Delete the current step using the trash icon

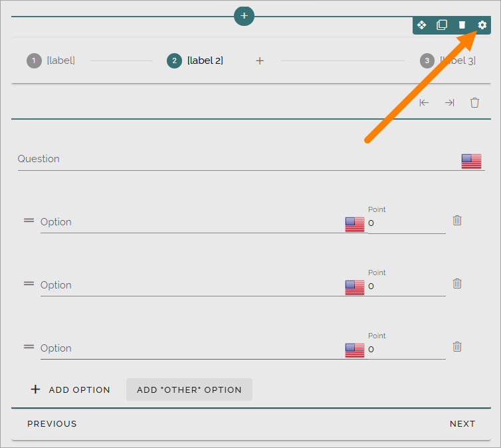pos(475,103)
